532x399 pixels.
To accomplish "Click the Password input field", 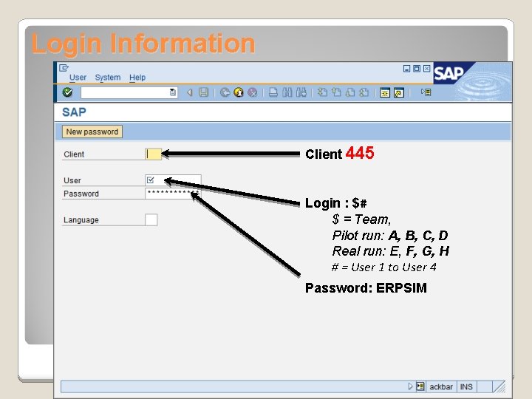I will click(x=173, y=194).
